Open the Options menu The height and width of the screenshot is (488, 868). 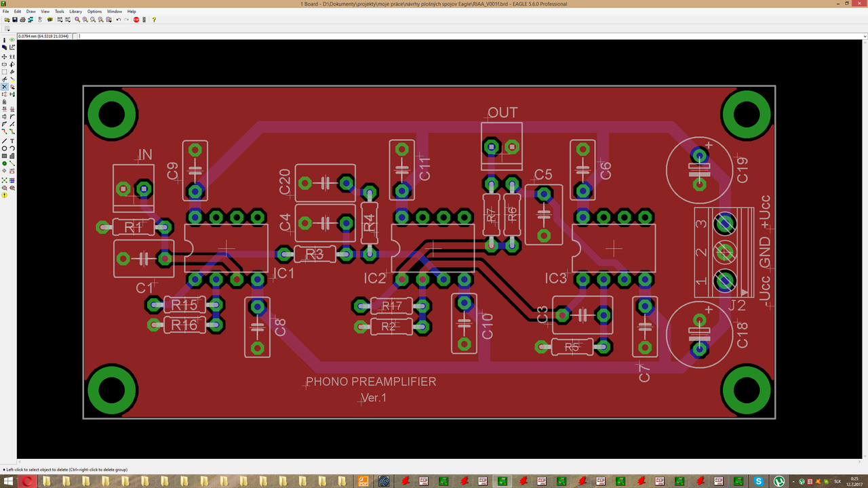click(x=94, y=12)
